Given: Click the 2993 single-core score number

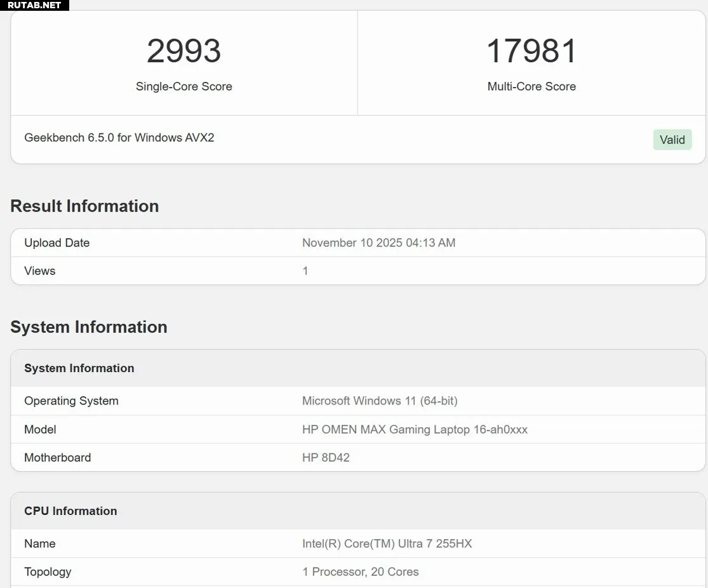Looking at the screenshot, I should click(184, 51).
